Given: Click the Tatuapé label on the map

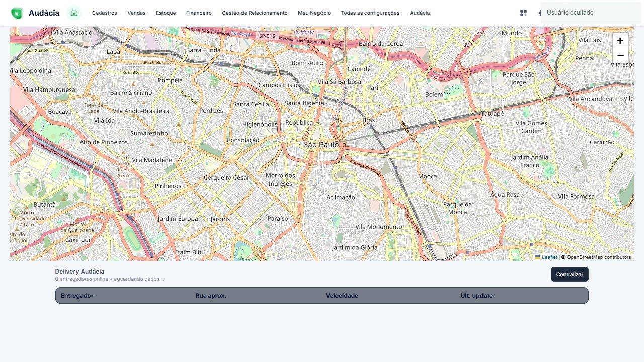Looking at the screenshot, I should tap(493, 114).
